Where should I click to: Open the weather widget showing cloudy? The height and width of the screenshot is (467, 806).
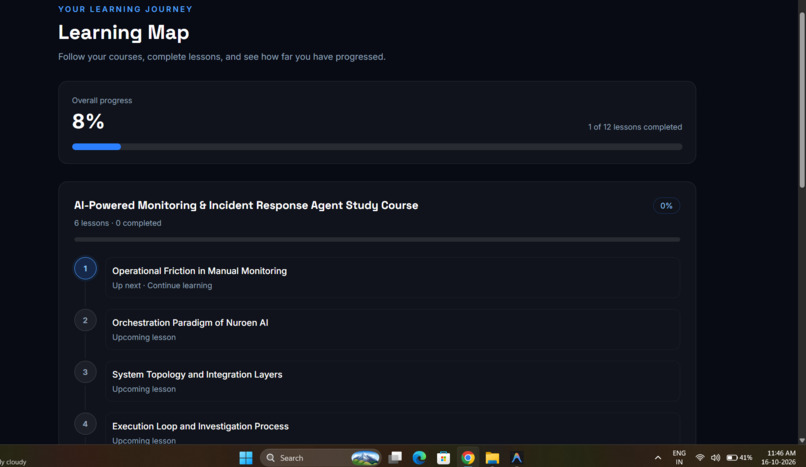pos(13,461)
